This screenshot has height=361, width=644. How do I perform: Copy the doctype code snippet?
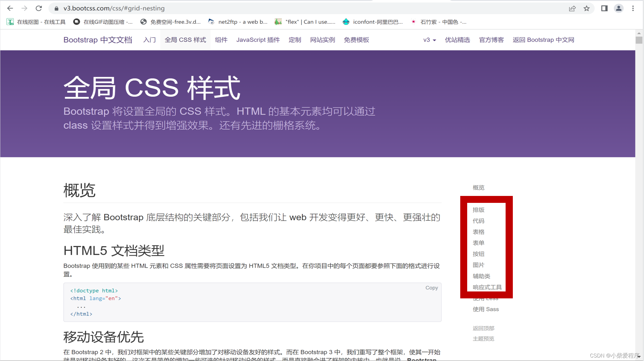click(x=431, y=288)
